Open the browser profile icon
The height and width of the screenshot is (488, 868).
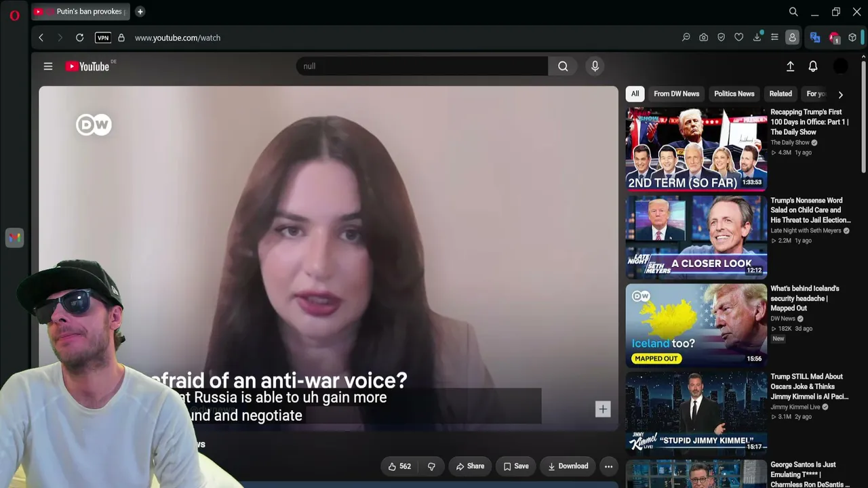coord(792,38)
